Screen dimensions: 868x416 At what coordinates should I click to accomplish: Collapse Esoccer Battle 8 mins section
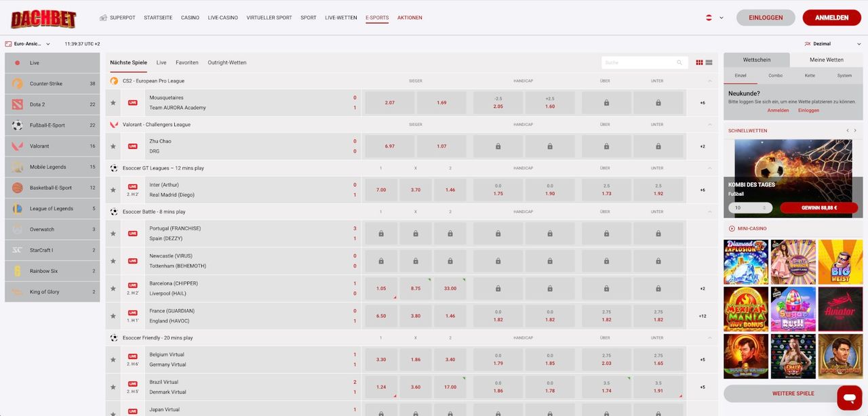click(710, 212)
